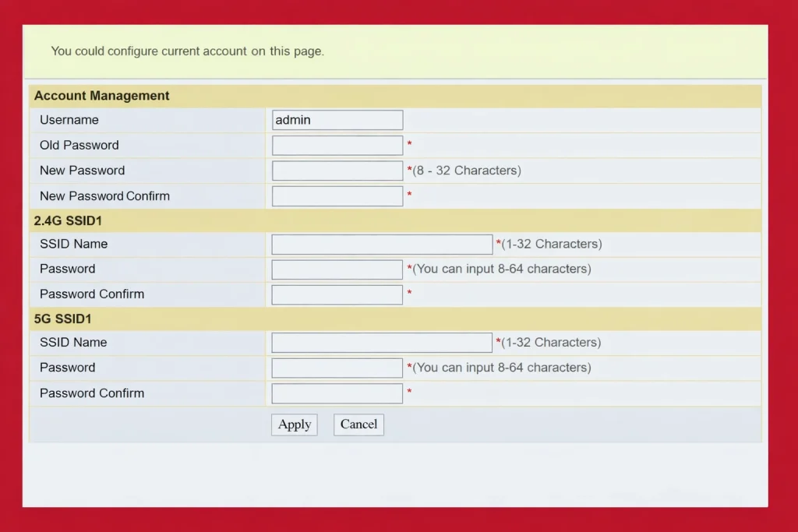The image size is (798, 532).
Task: Click the Username field containing admin
Action: click(337, 120)
